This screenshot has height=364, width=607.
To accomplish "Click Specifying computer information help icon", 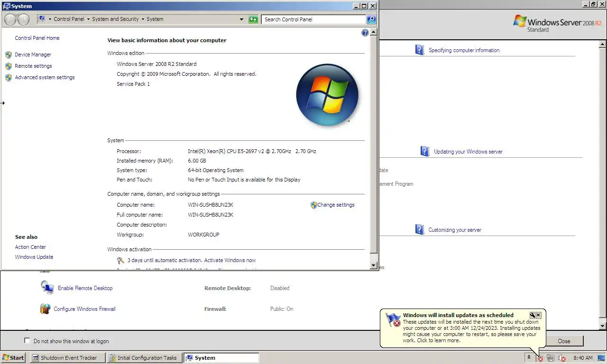I will click(x=420, y=50).
